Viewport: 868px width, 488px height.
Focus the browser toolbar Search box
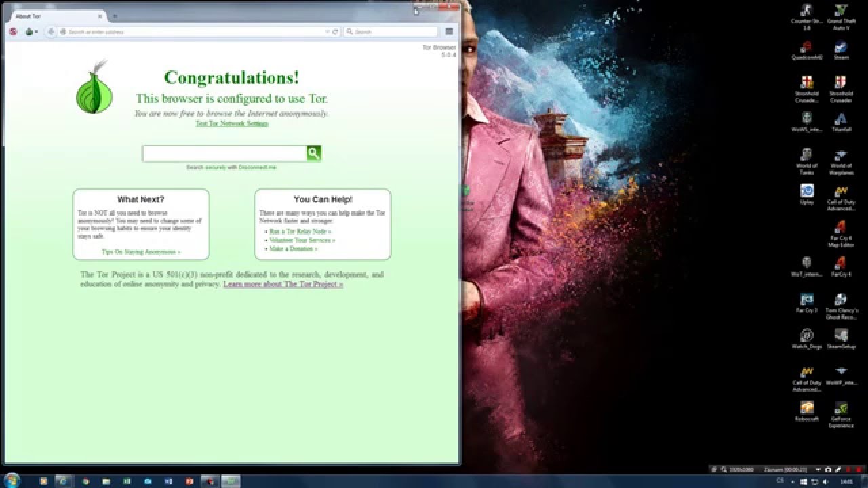click(391, 32)
